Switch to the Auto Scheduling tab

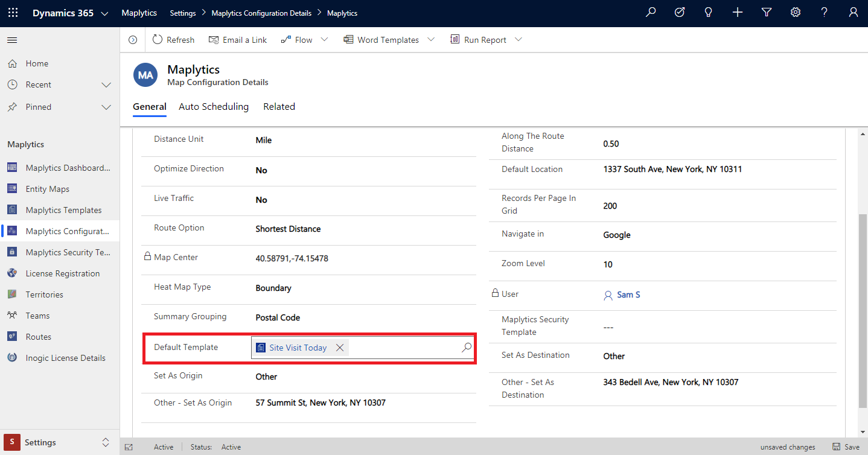coord(214,107)
